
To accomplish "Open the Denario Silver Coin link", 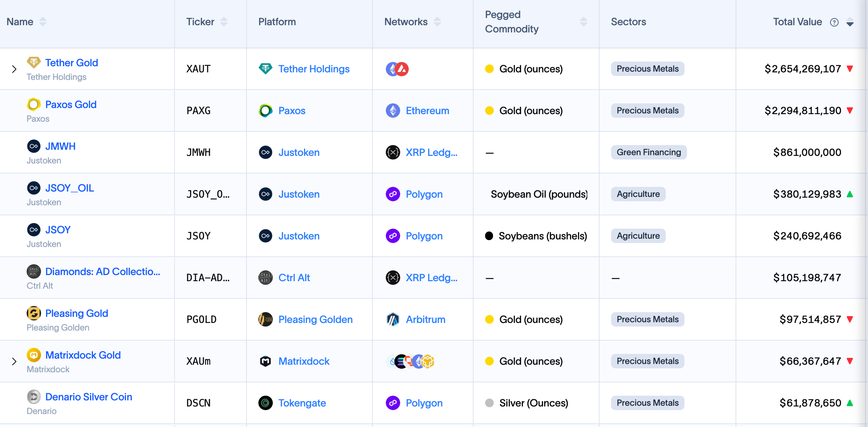I will 89,397.
